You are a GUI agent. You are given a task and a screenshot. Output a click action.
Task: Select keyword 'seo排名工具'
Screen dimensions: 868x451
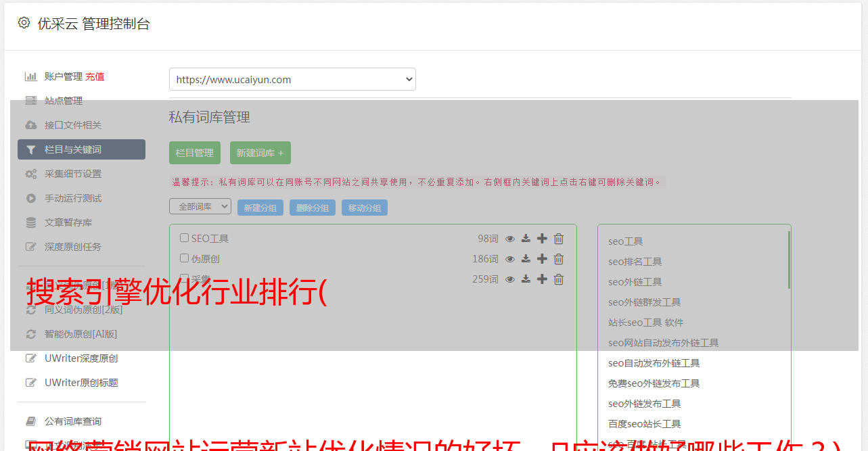(x=635, y=262)
